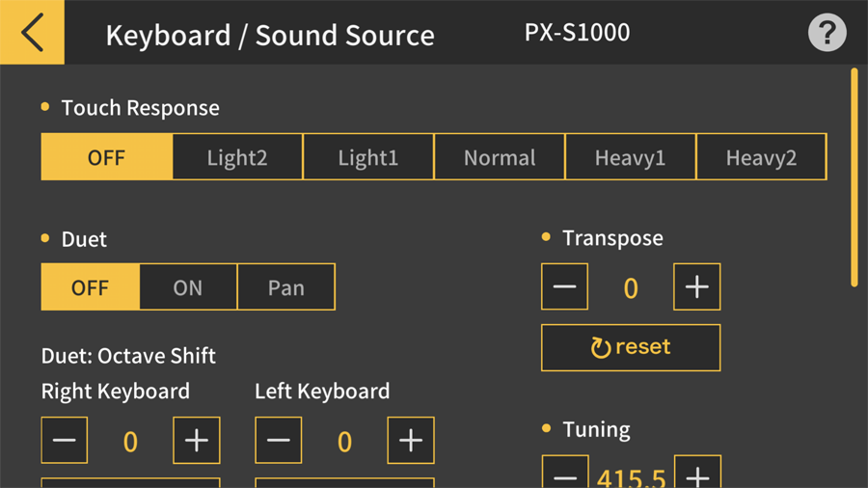Decrease Transpose with the minus button
The image size is (868, 488).
[x=565, y=287]
